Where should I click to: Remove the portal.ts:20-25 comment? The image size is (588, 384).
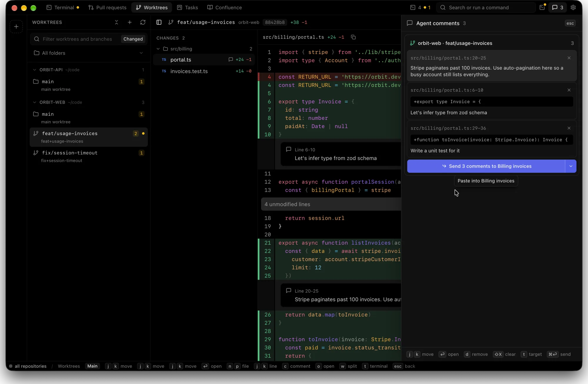(569, 58)
